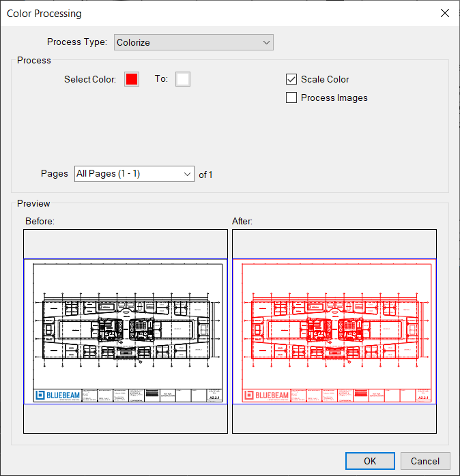Click sheet number box in Before preview
This screenshot has height=476, width=460.
coord(215,396)
